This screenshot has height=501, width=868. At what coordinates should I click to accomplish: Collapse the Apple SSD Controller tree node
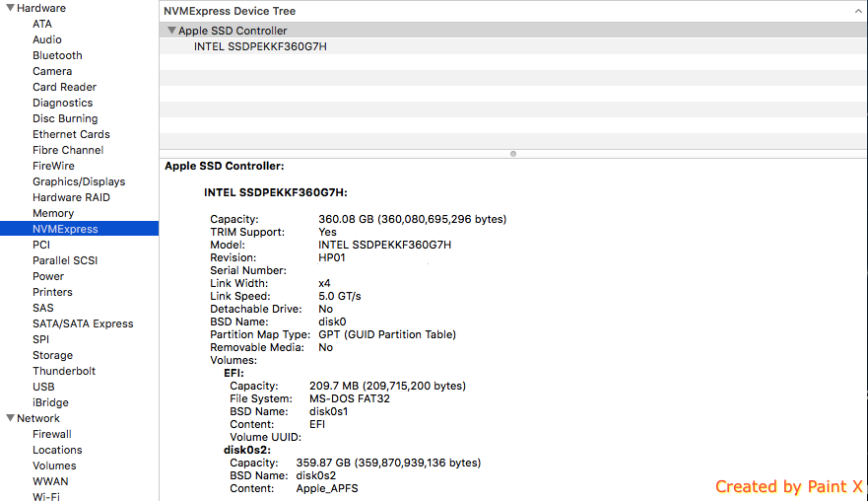(x=171, y=31)
